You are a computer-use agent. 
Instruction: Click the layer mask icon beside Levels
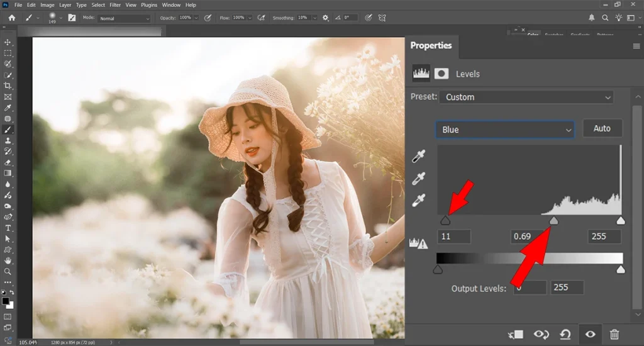click(441, 74)
